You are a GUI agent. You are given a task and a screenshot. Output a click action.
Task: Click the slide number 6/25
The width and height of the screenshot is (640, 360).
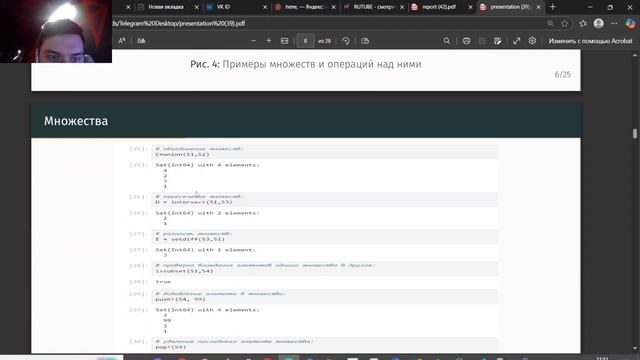(562, 74)
